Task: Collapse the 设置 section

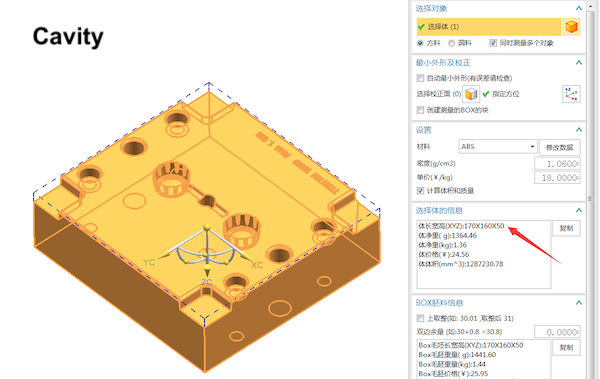Action: tap(579, 130)
